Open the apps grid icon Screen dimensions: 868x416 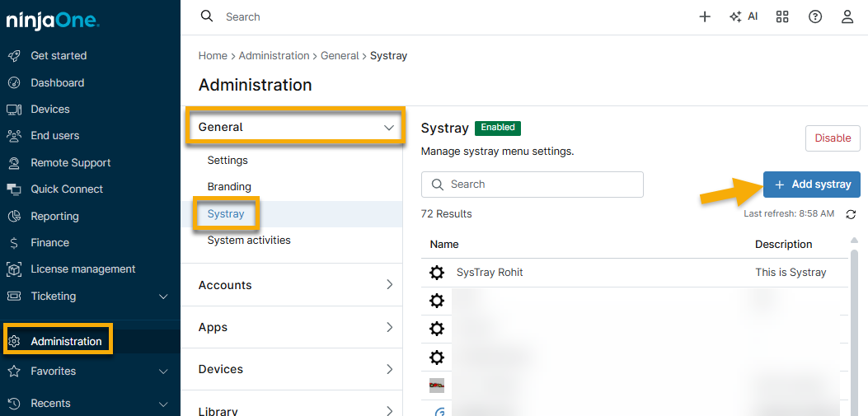782,16
